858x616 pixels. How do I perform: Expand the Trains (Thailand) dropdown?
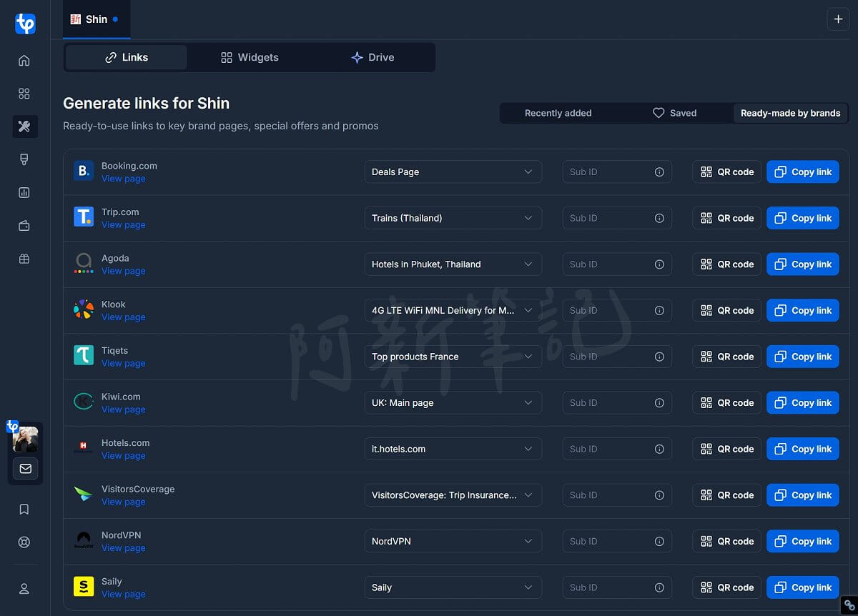click(x=453, y=218)
